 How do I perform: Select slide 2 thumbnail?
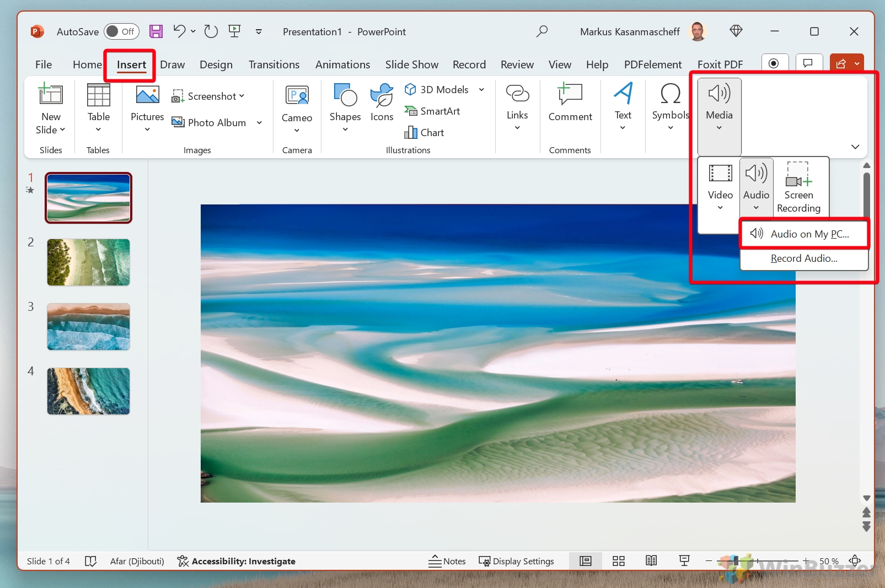pos(88,262)
